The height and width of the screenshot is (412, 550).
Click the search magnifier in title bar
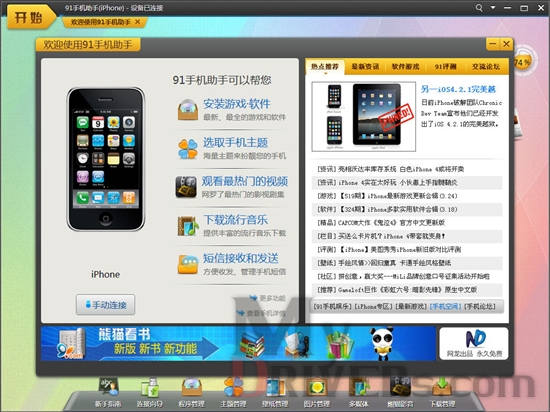[479, 7]
